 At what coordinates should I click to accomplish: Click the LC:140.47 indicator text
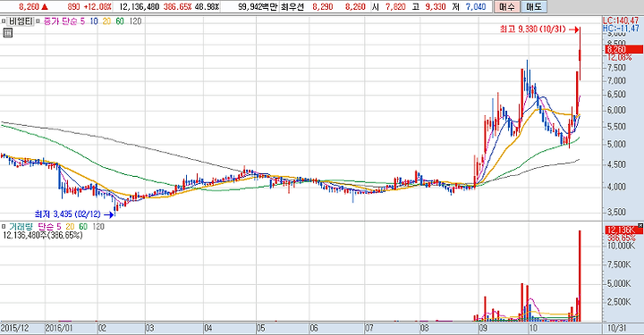[621, 21]
